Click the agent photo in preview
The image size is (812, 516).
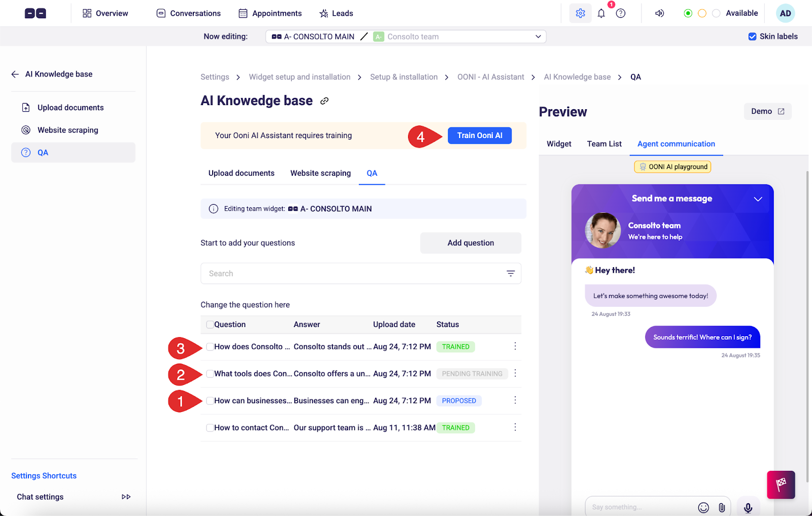[x=603, y=230]
